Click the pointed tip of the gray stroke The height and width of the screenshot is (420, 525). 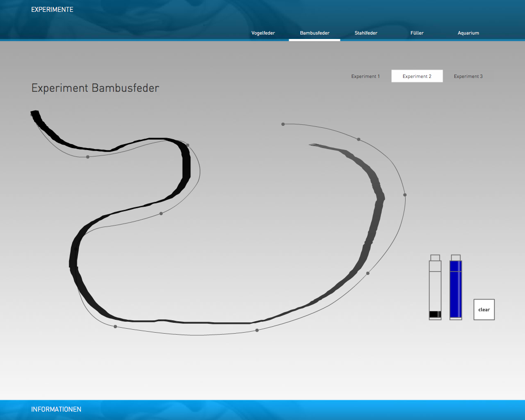click(311, 145)
